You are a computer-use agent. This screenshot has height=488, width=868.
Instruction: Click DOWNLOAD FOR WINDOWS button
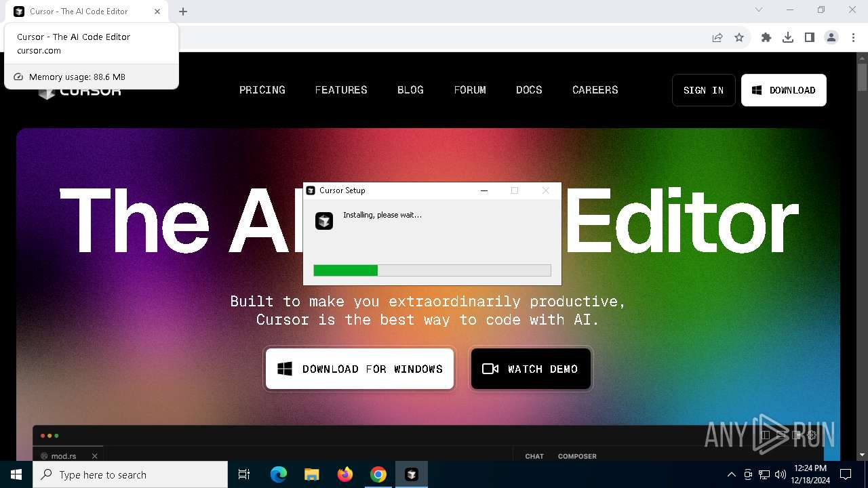(359, 369)
